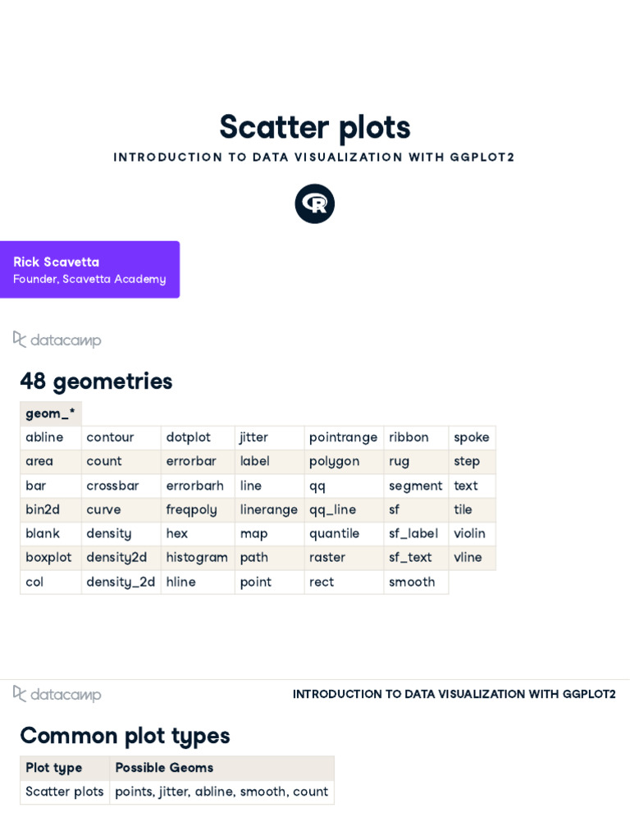Select the abline cell in the table
Image resolution: width=630 pixels, height=840 pixels.
point(44,437)
